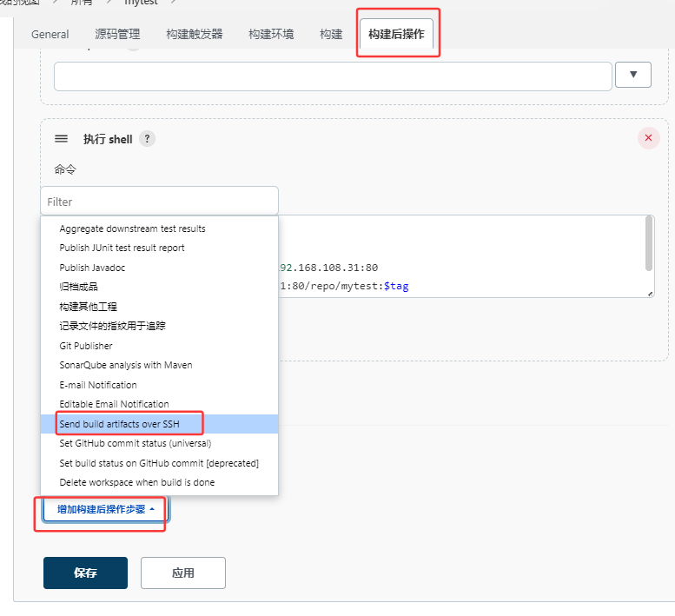Image resolution: width=675 pixels, height=616 pixels.
Task: Pick Git Publisher from the menu
Action: [159, 346]
